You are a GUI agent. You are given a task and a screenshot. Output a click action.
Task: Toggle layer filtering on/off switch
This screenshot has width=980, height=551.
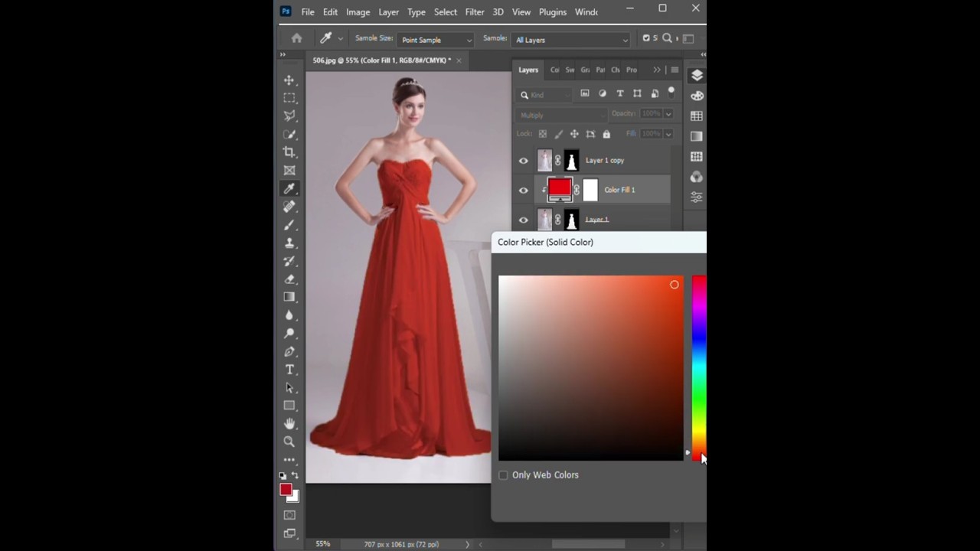coord(671,92)
